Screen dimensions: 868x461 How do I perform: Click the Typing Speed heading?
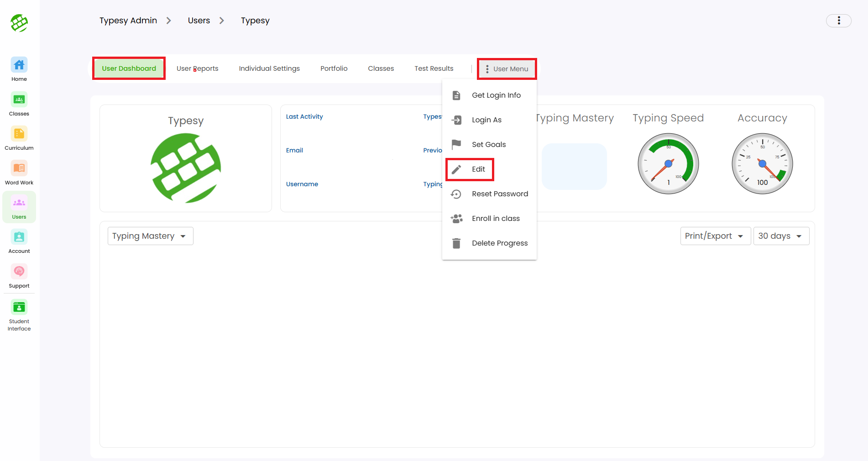tap(668, 118)
